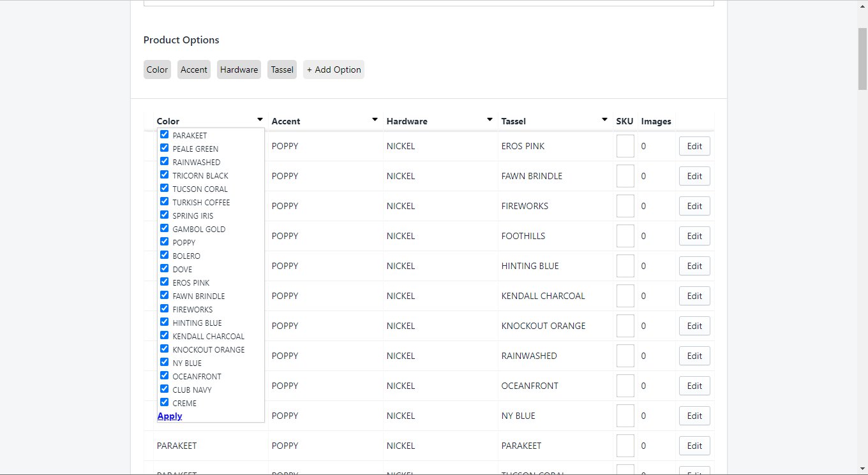Click the Tassel product option tag
This screenshot has width=868, height=475.
pyautogui.click(x=282, y=69)
